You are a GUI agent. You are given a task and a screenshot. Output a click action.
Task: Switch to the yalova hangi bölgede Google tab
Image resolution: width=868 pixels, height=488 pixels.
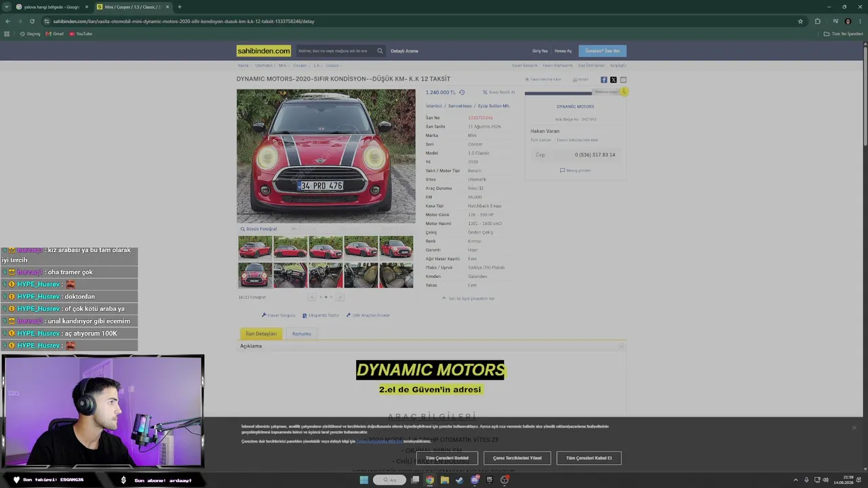click(52, 7)
